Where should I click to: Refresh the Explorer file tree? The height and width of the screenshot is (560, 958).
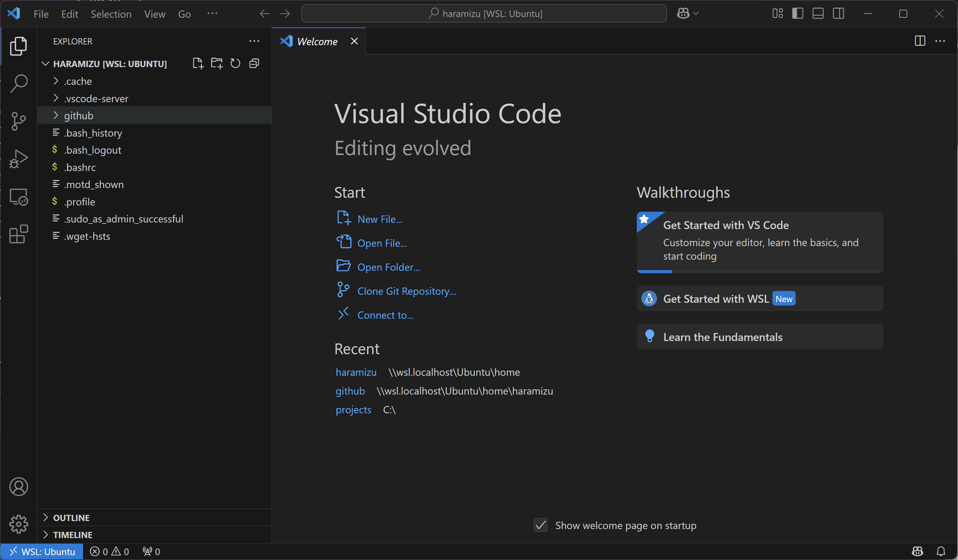(235, 64)
